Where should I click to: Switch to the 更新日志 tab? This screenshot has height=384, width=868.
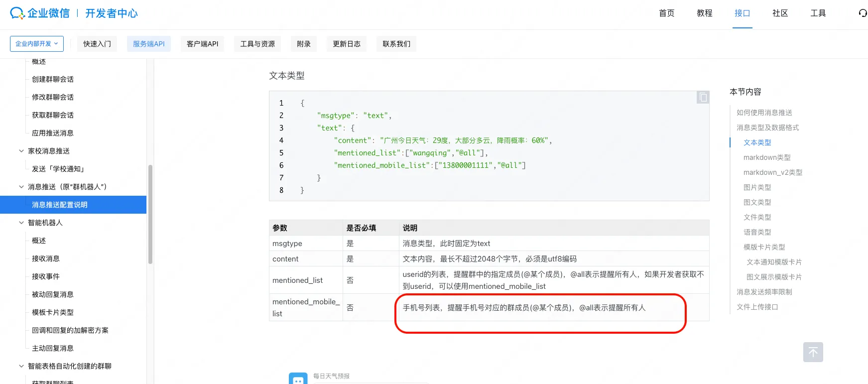pos(347,44)
